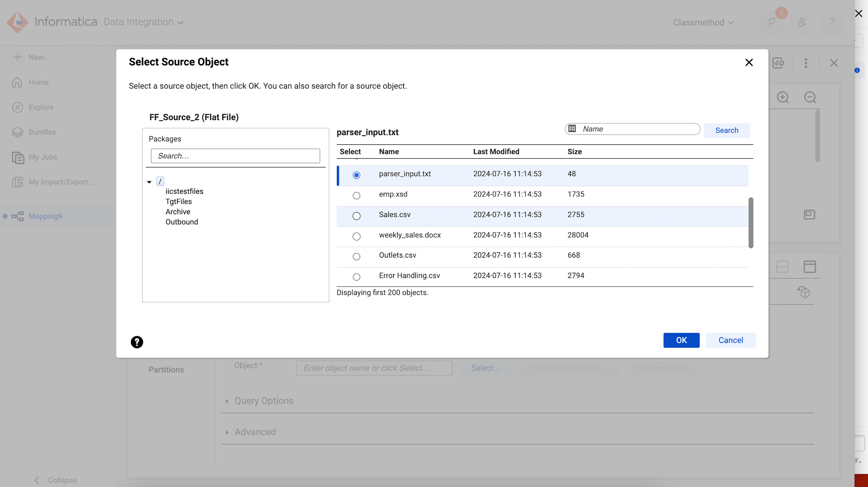Screen dimensions: 868x487
Task: Click the file list vertical scrollbar
Action: [x=750, y=222]
